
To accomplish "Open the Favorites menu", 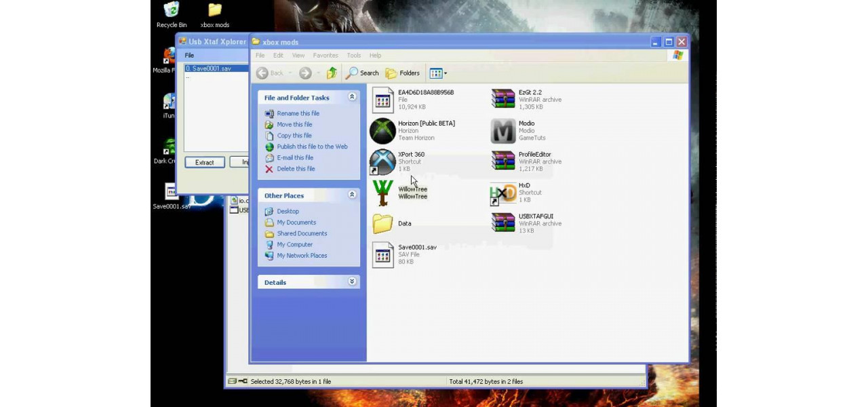I will (325, 56).
